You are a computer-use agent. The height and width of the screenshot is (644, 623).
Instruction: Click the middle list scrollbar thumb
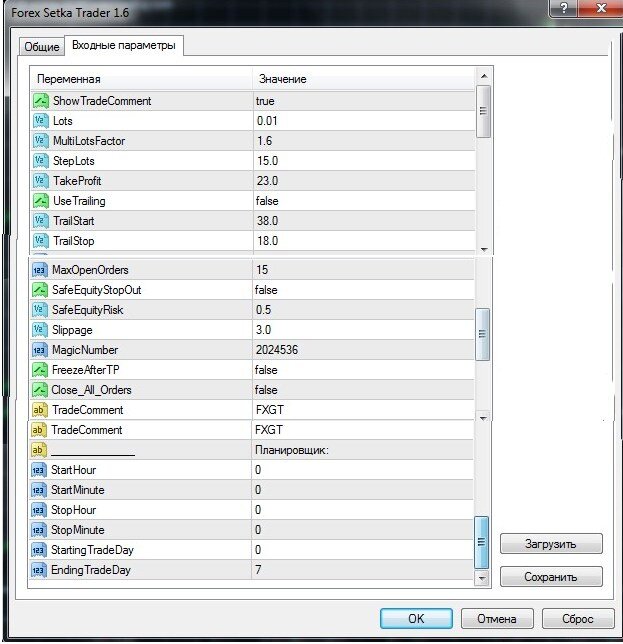483,334
